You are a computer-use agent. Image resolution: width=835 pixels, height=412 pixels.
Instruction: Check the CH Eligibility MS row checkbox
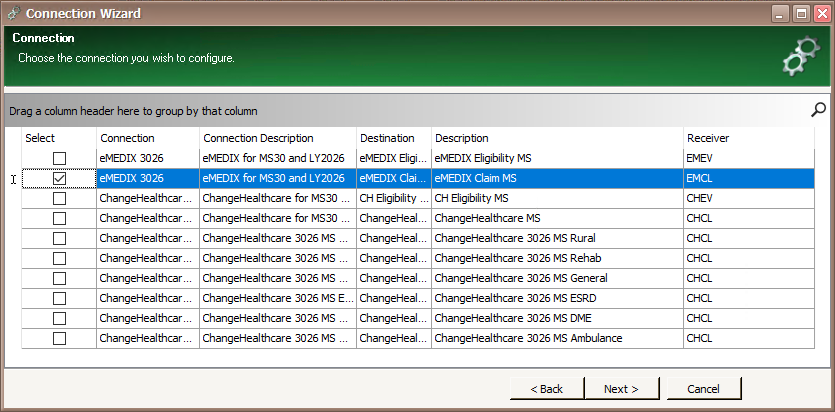[x=59, y=199]
